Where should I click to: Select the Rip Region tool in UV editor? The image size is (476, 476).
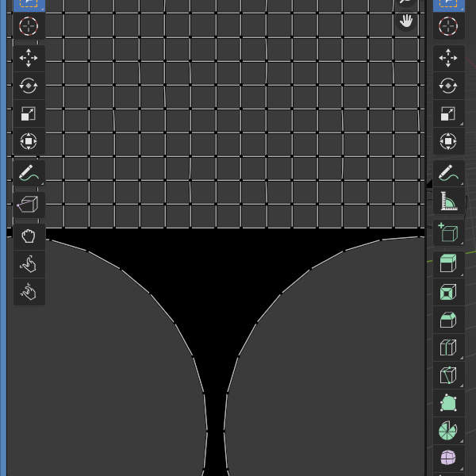coord(29,205)
